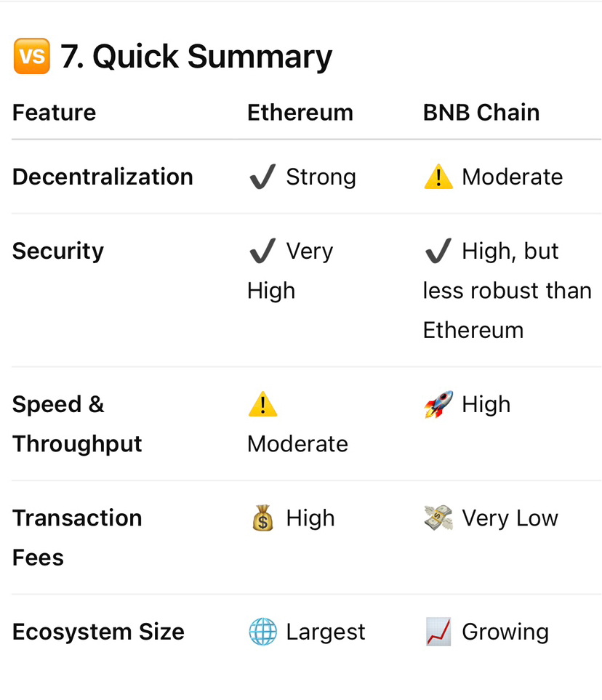
Task: Click the BNB Chain column header
Action: (x=481, y=113)
